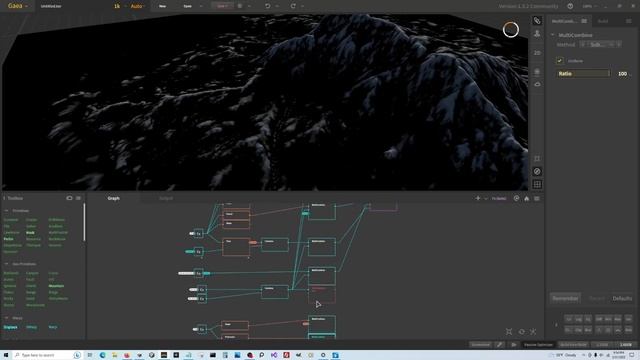Collapse the MultiCombine properties section
640x360 pixels.
pyautogui.click(x=553, y=35)
